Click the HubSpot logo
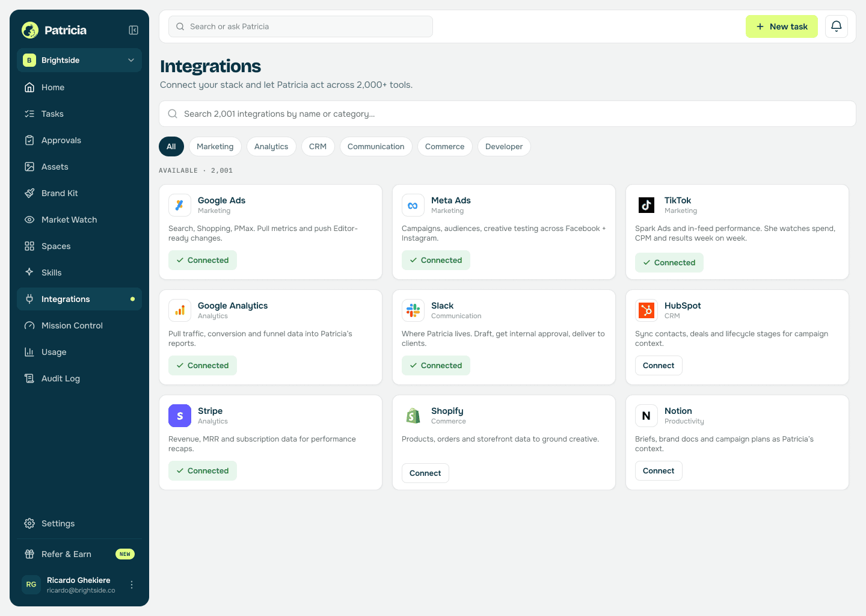This screenshot has width=866, height=616. pyautogui.click(x=646, y=310)
